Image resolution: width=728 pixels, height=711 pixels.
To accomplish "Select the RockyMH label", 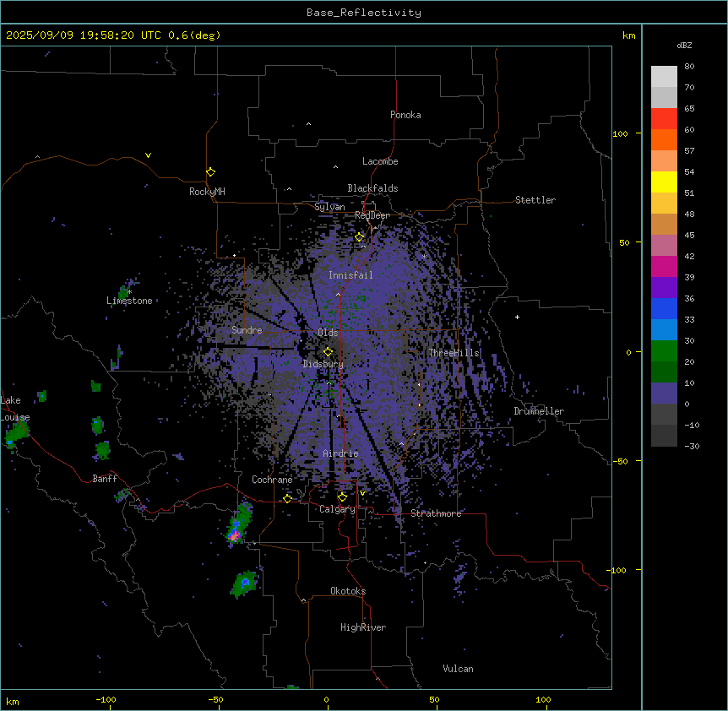I will (207, 192).
